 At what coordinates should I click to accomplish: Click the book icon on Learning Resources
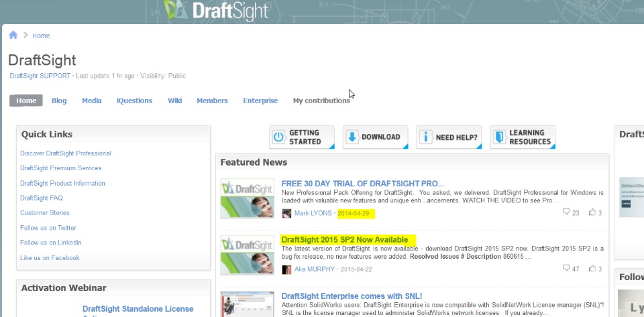[499, 137]
